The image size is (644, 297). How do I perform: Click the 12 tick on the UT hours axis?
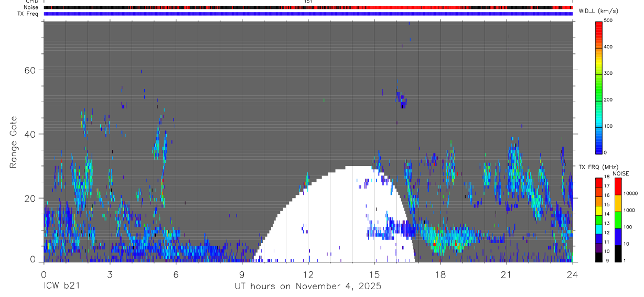pos(308,274)
